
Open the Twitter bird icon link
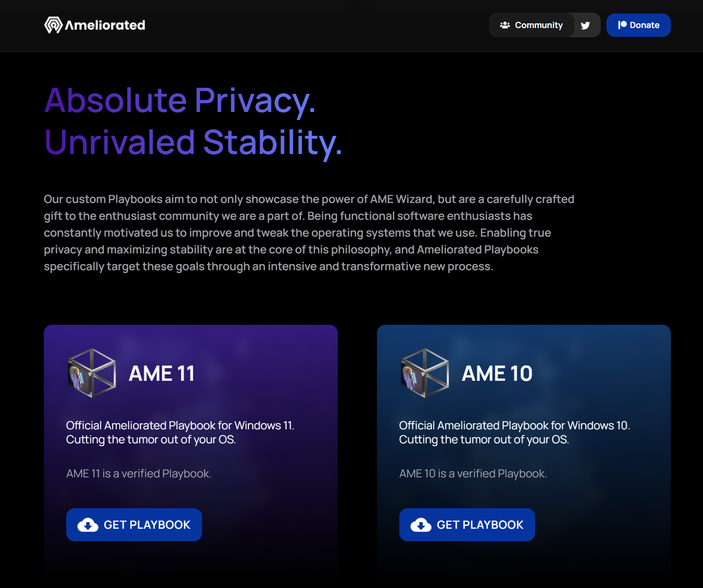pyautogui.click(x=585, y=25)
